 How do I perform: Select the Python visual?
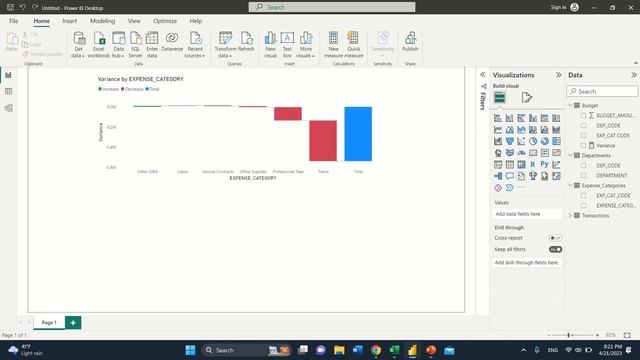point(544,164)
